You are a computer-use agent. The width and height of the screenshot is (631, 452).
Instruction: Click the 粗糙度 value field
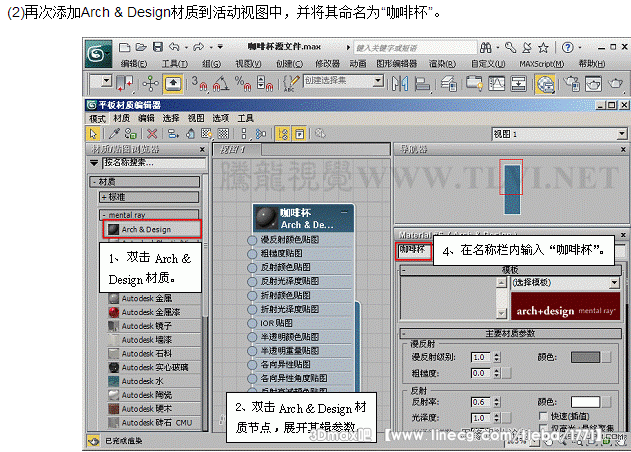point(480,373)
